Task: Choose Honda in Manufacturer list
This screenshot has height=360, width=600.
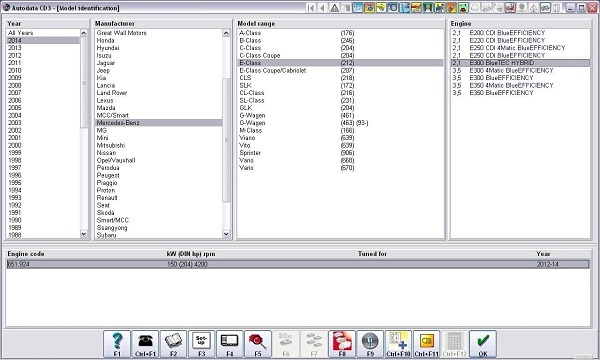Action: click(x=158, y=41)
